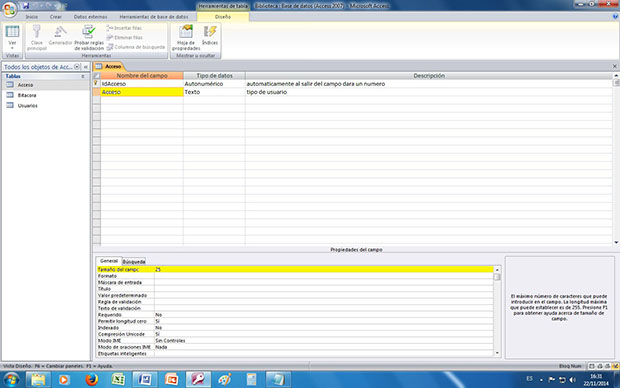This screenshot has height=388, width=620.
Task: Open the Office button menu
Action: (9, 9)
